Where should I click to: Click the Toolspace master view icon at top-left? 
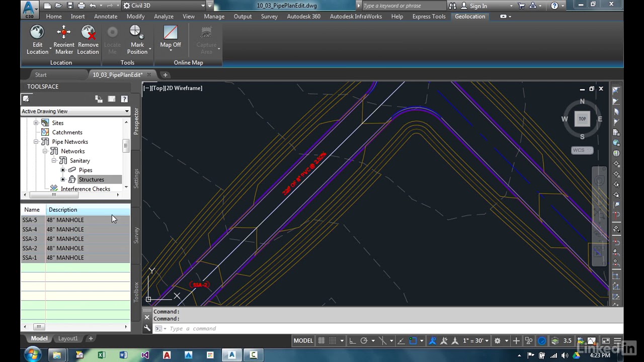(26, 99)
